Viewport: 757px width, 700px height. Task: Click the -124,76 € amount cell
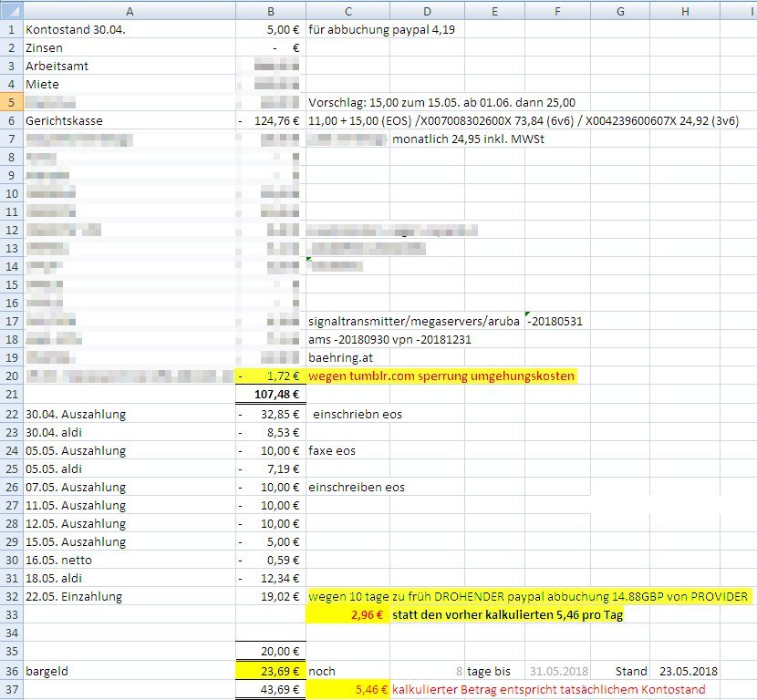tap(271, 120)
